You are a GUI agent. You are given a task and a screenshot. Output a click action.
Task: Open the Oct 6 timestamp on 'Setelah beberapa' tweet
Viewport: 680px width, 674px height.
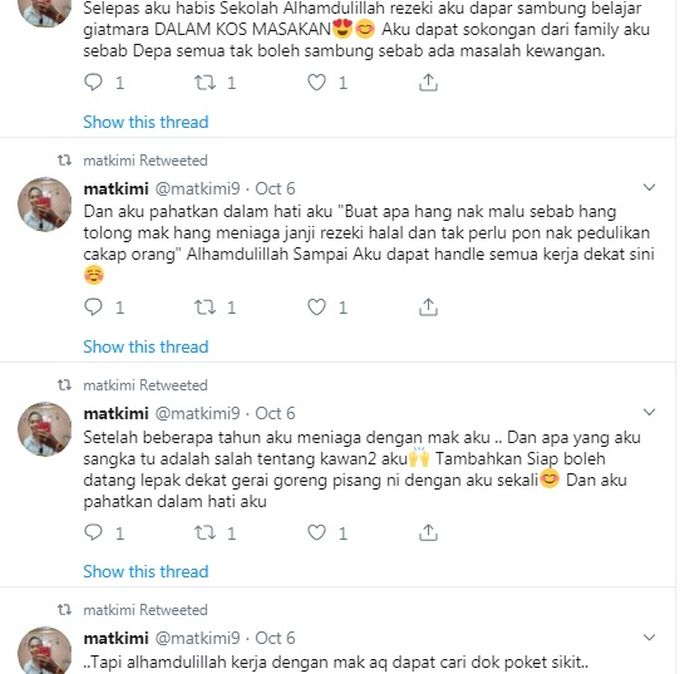coord(275,413)
